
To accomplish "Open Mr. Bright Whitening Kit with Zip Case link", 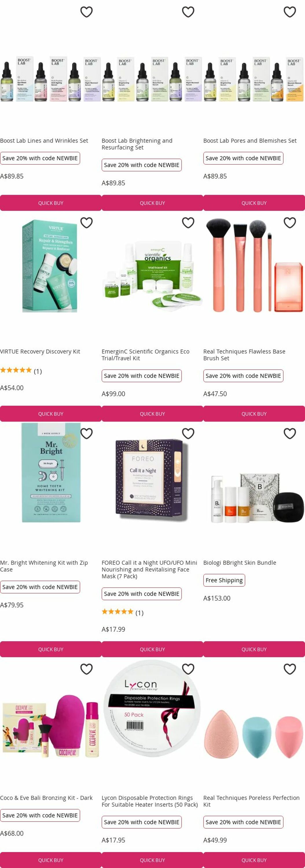I will (x=44, y=566).
